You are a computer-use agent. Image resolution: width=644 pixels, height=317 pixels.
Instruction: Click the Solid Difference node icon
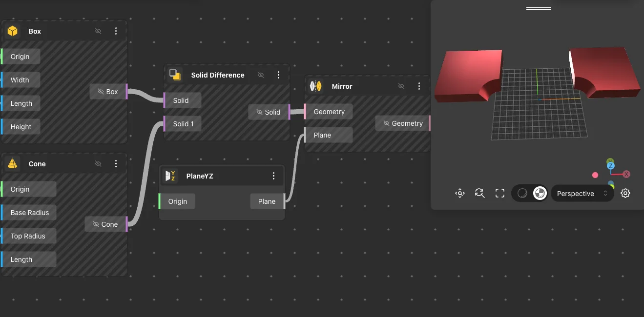coord(175,75)
